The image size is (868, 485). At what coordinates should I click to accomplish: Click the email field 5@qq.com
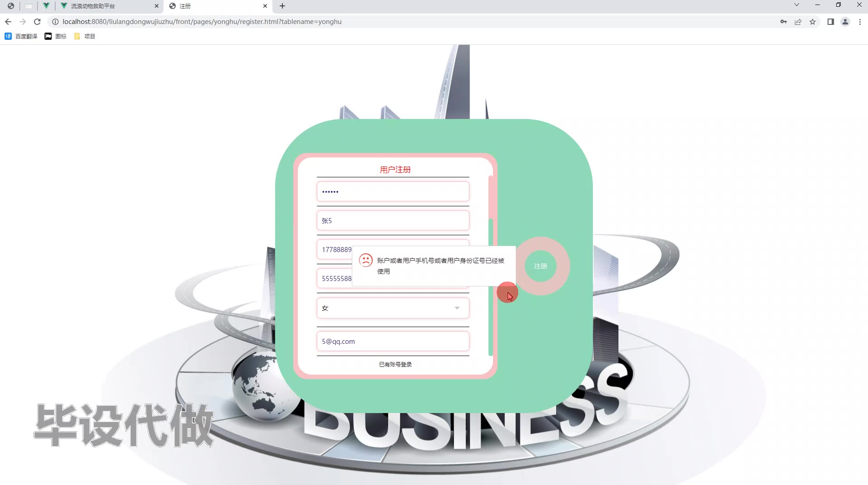(x=393, y=341)
